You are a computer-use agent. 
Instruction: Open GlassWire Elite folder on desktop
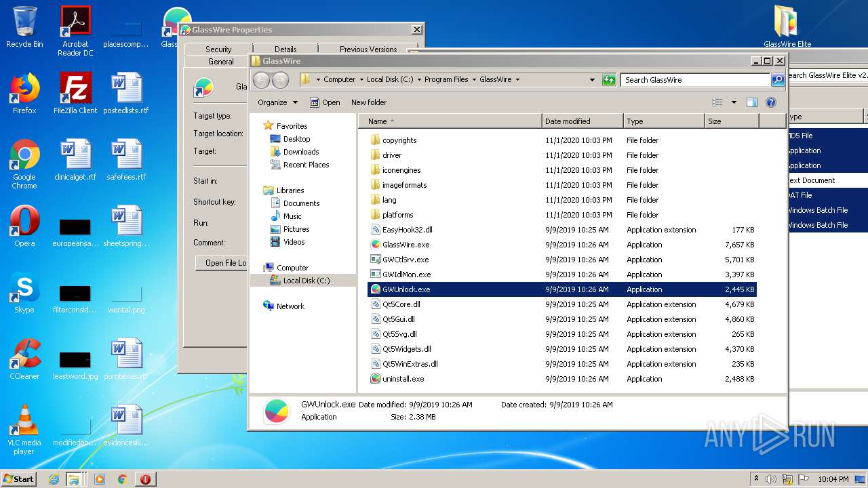pos(787,27)
